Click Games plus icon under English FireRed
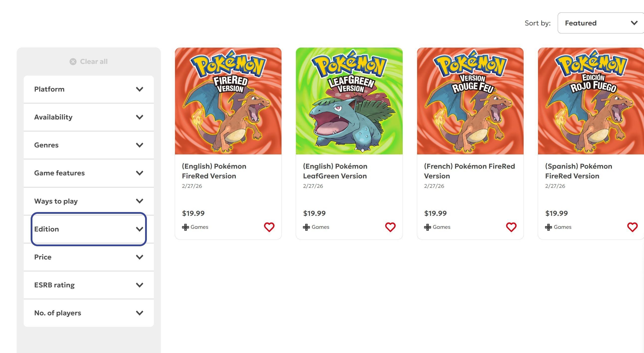Screen dimensions: 644x353 [185, 227]
